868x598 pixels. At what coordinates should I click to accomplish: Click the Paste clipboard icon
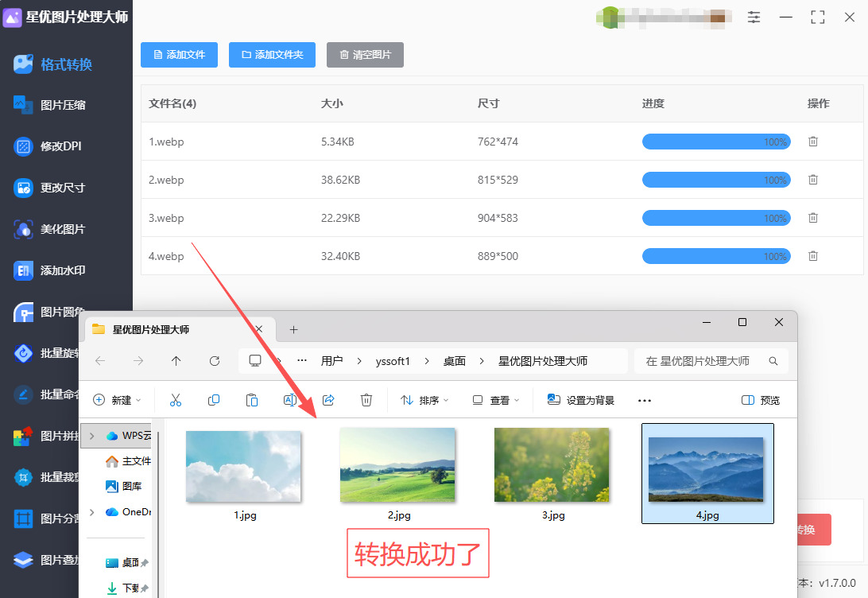tap(252, 400)
